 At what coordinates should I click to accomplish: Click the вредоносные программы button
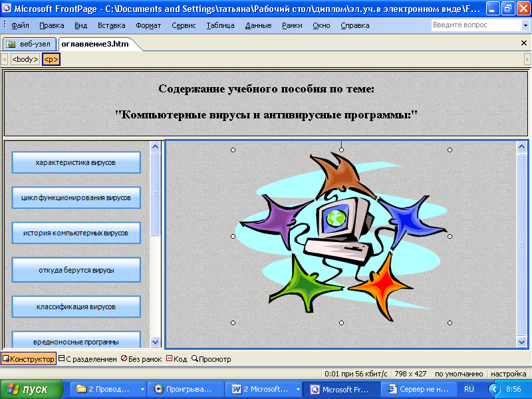tap(76, 340)
